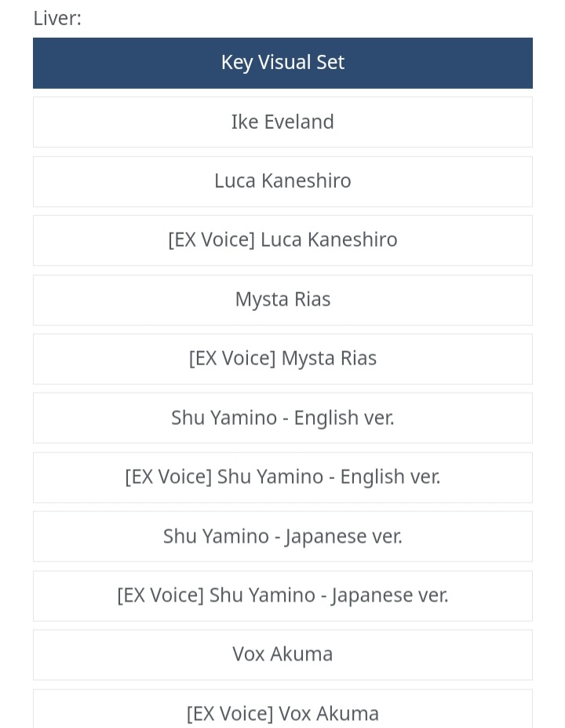Select Luca Kaneshiro's EX Voice version

tap(282, 240)
